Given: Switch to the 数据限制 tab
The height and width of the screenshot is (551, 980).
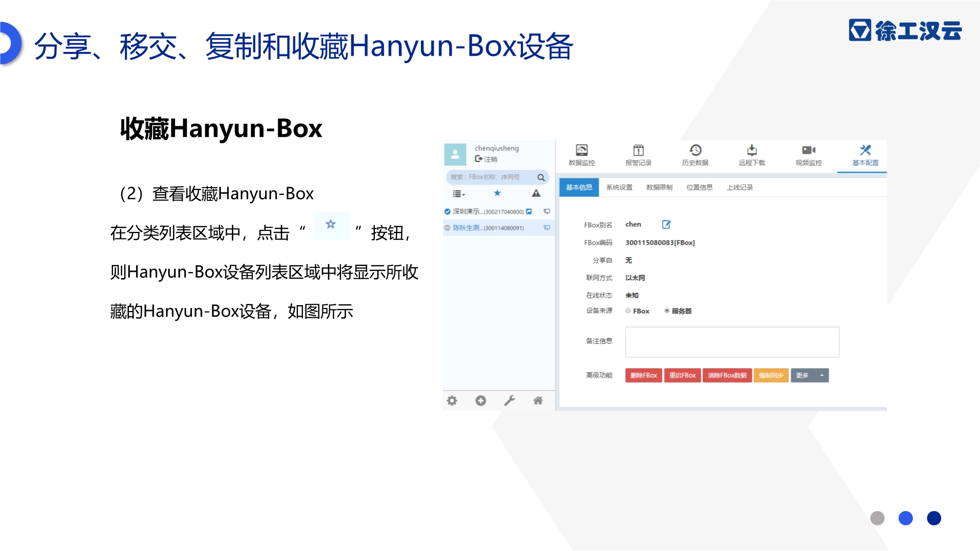Looking at the screenshot, I should tap(660, 187).
